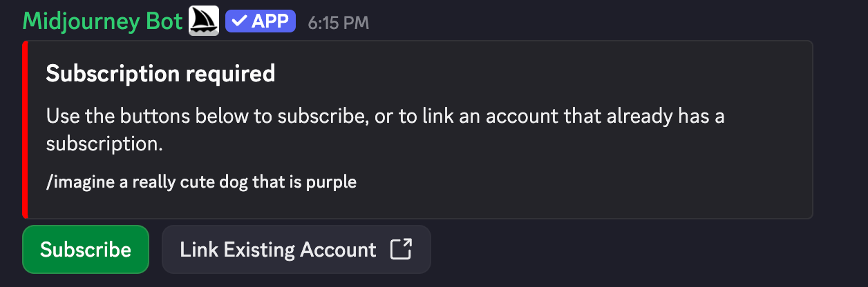This screenshot has height=287, width=868.
Task: Open the Midjourney Bot profile via its username
Action: click(x=102, y=21)
